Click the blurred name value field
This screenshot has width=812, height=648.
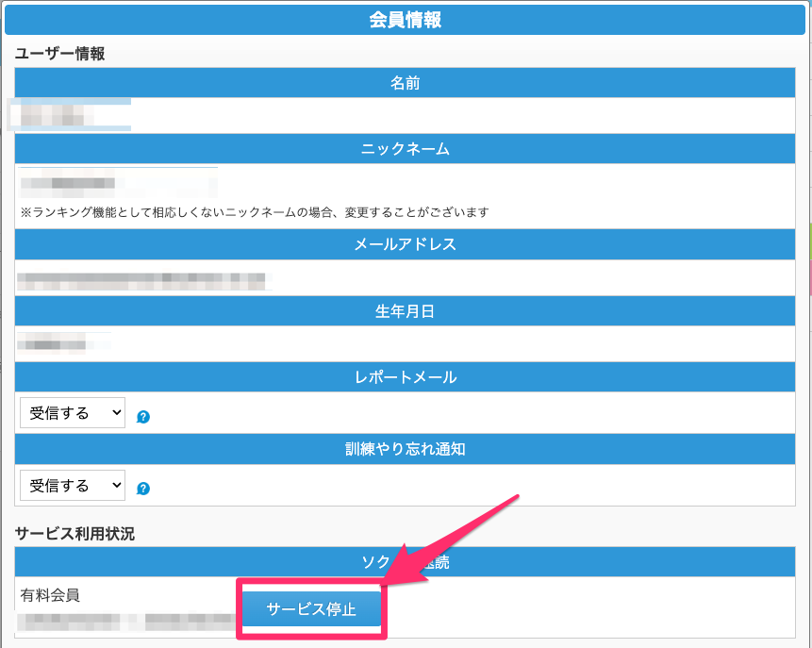coord(68,115)
